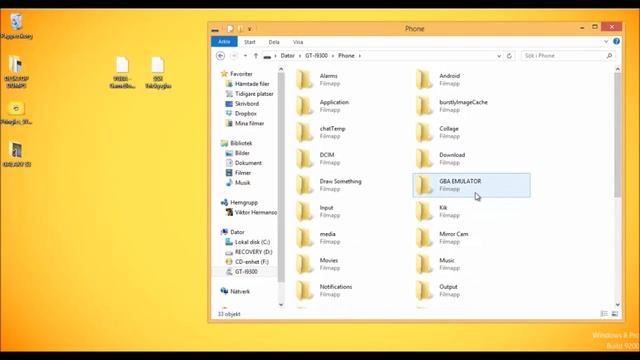Image resolution: width=640 pixels, height=360 pixels.
Task: Open the Notifications folder
Action: 324,291
